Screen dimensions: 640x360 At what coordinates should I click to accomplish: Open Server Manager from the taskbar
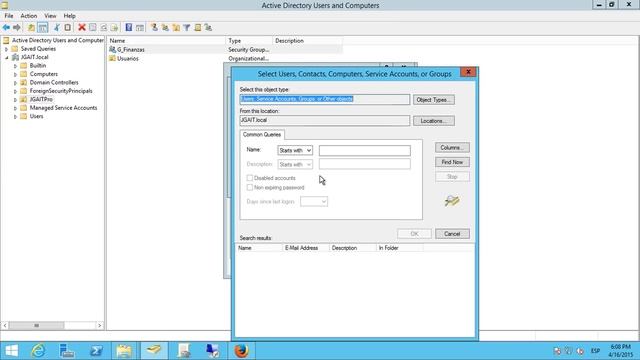[67, 351]
